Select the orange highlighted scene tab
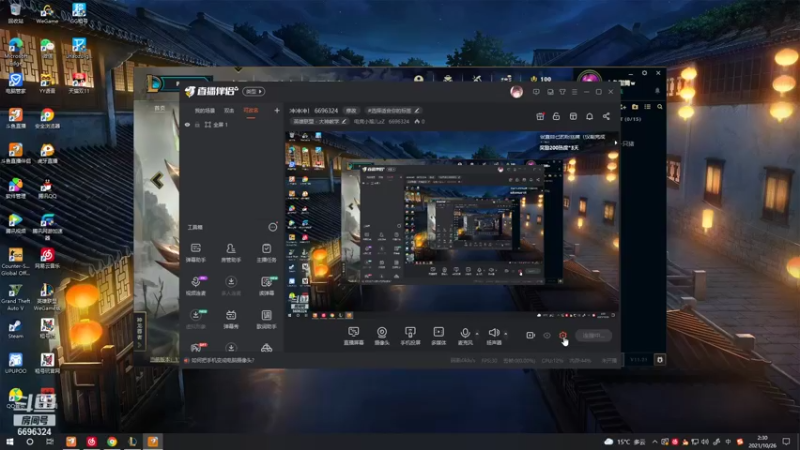 click(251, 110)
